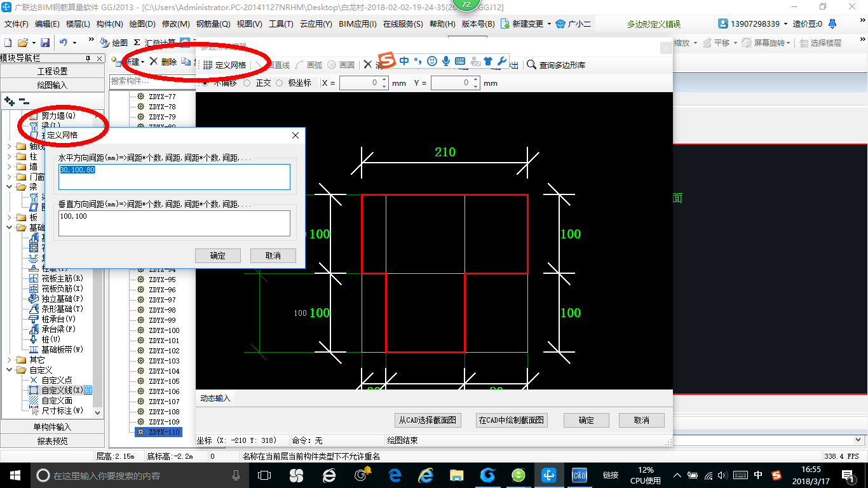Select 极坐标 radio option

pyautogui.click(x=294, y=83)
